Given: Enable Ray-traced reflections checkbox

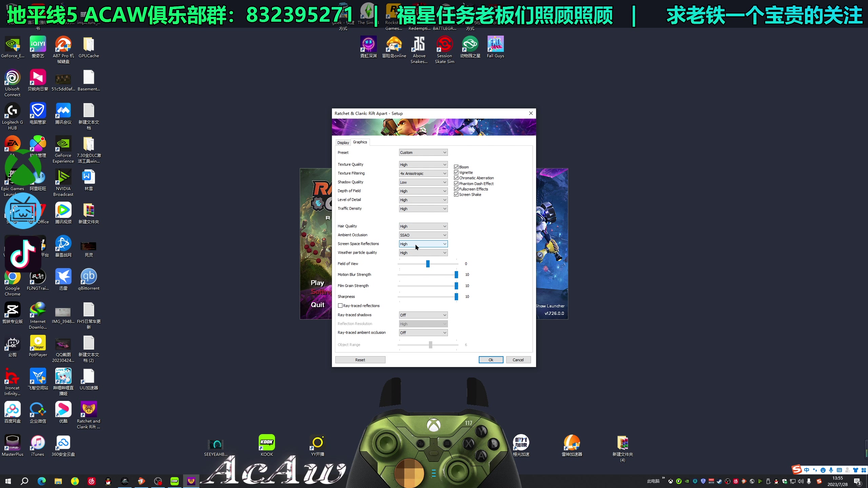Looking at the screenshot, I should coord(340,305).
